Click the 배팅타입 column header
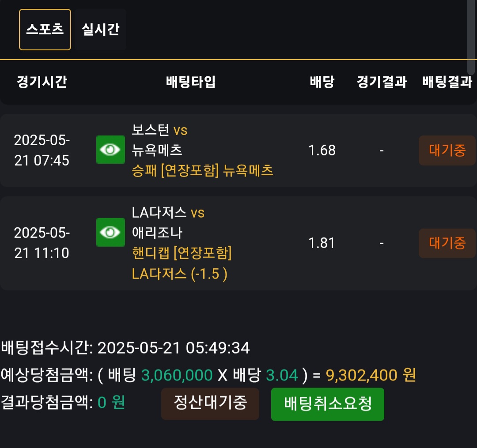Screen dimensions: 477x448 point(191,82)
